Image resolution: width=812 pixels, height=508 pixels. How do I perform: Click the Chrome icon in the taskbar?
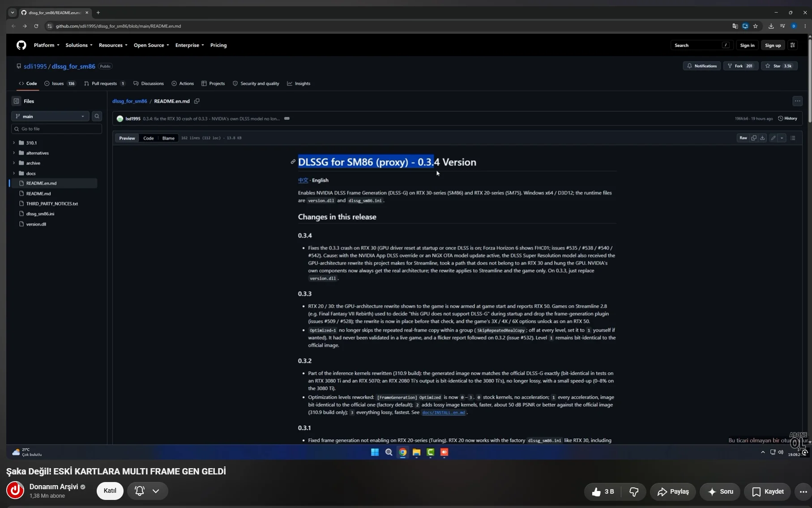pyautogui.click(x=402, y=452)
